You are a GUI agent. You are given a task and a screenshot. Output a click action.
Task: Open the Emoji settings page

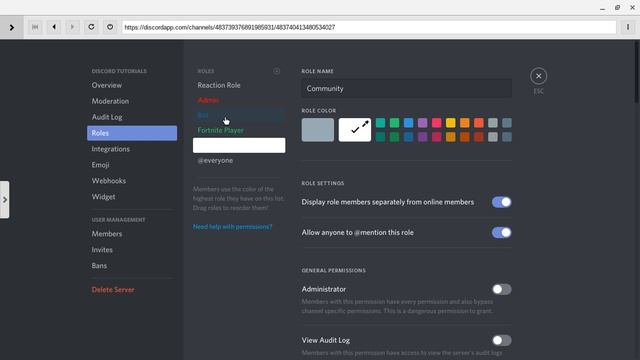(x=132, y=165)
